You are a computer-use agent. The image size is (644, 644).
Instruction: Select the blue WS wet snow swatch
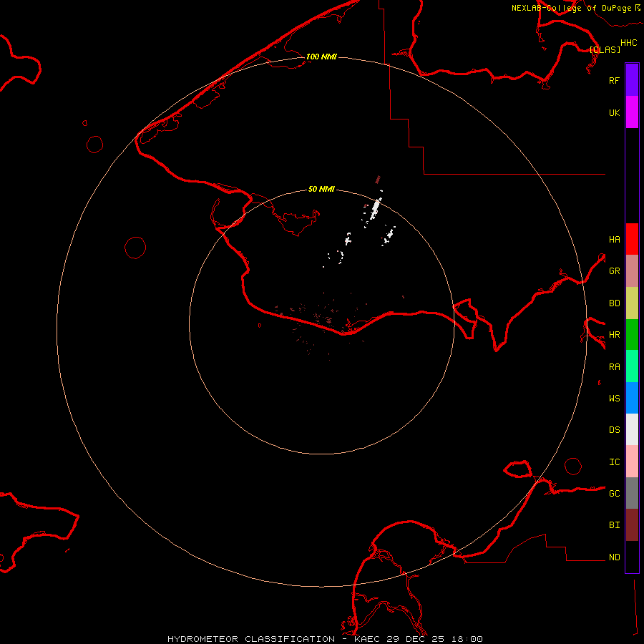click(x=632, y=398)
